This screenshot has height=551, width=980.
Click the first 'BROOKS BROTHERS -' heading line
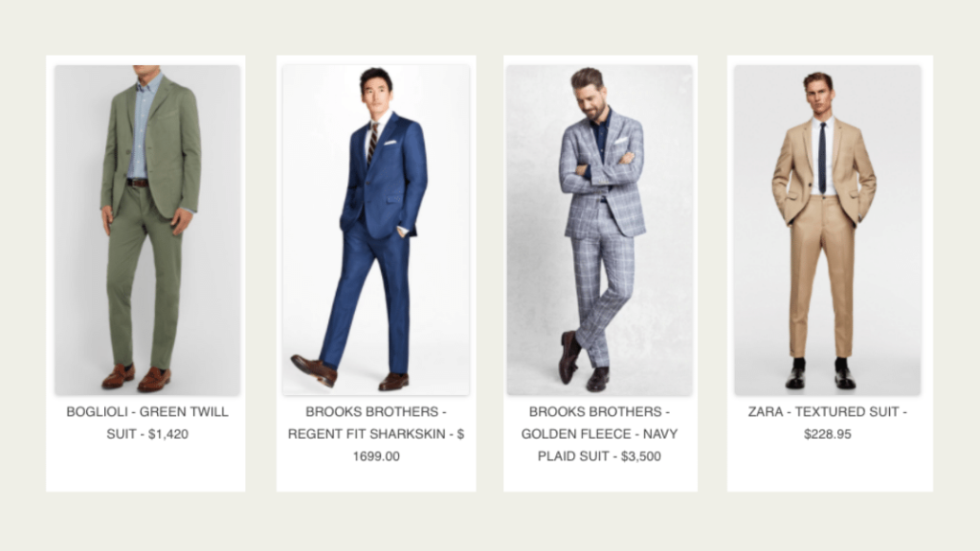[x=375, y=411]
